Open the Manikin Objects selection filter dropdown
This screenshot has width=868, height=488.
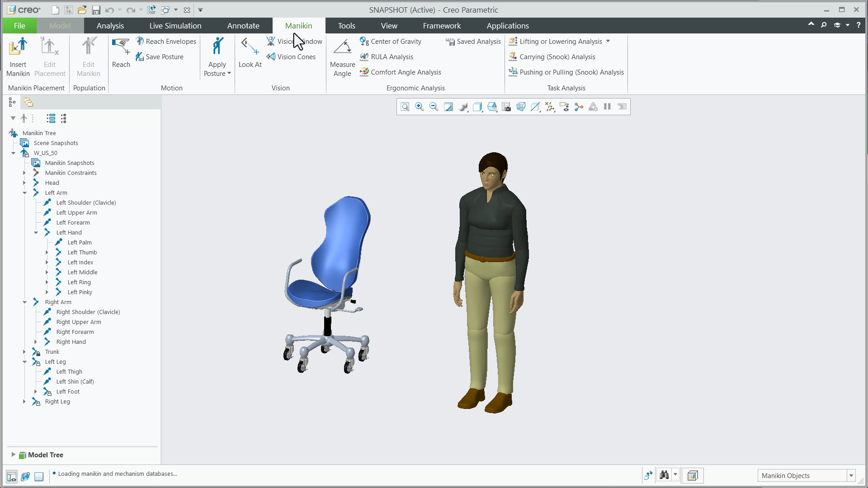coord(851,475)
